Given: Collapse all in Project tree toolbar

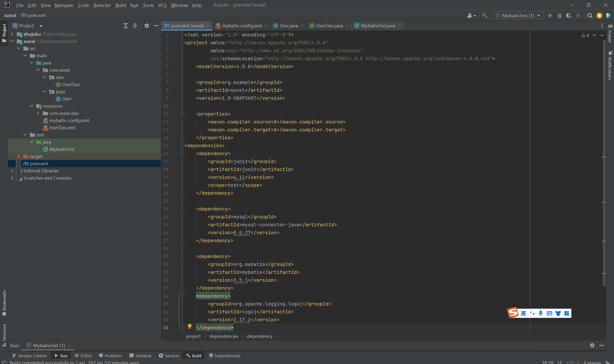Looking at the screenshot, I should 135,26.
